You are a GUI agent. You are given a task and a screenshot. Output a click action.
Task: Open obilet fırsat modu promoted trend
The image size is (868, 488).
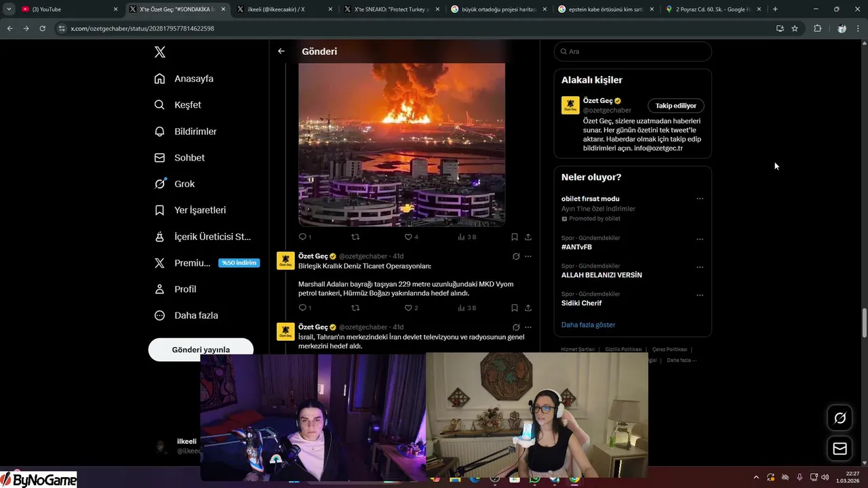tap(590, 199)
